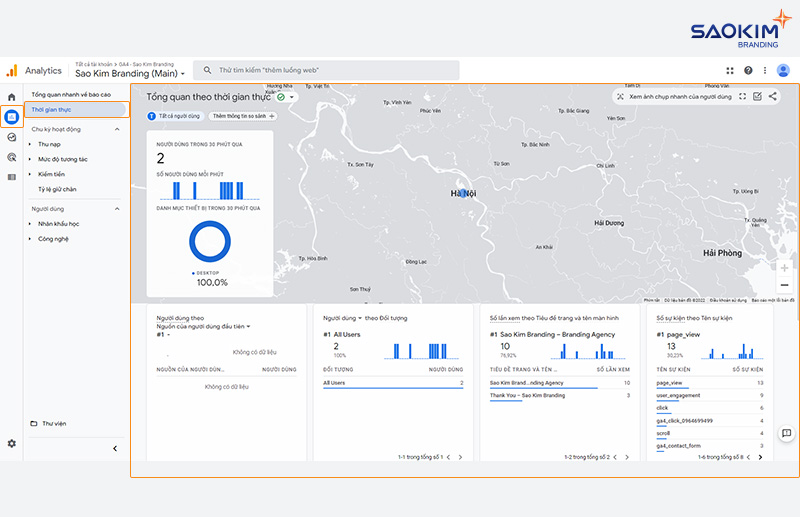Click the scroll event row
This screenshot has height=517, width=800.
click(710, 433)
